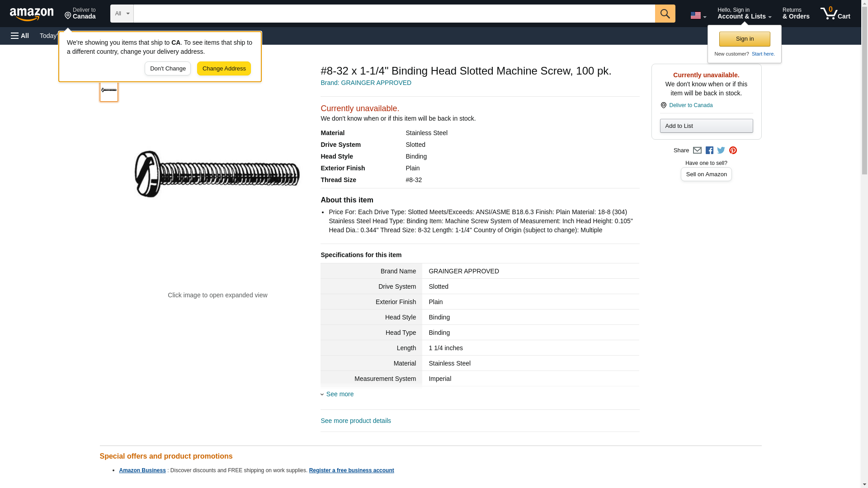
Task: Open the All hamburger menu
Action: click(x=20, y=36)
